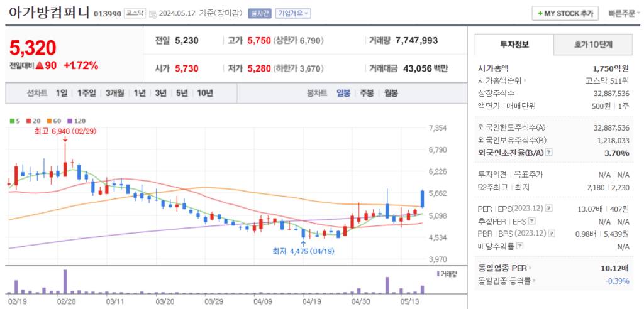Click the 하한가 3,670 text
The image size is (644, 309).
pyautogui.click(x=300, y=68)
